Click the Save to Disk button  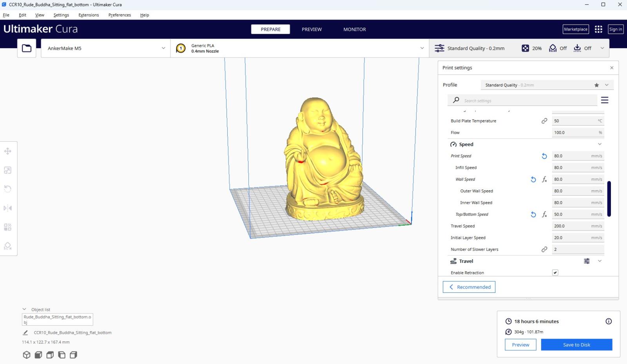(x=576, y=345)
